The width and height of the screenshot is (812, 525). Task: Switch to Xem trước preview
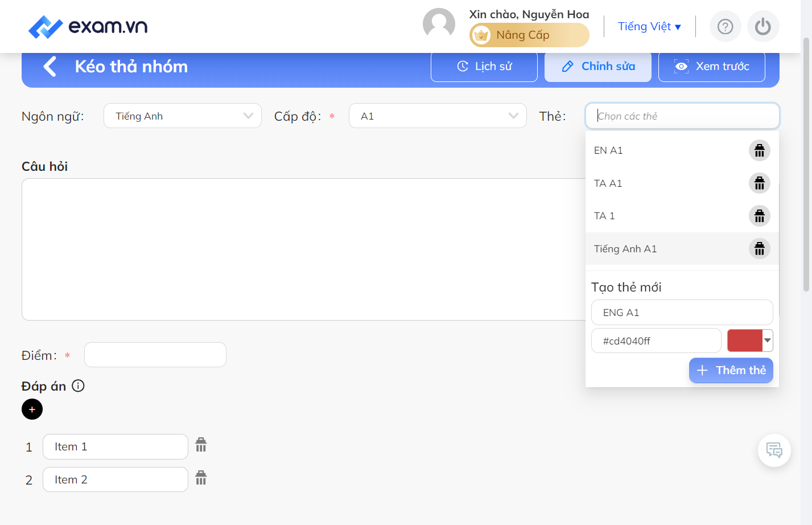coord(712,67)
